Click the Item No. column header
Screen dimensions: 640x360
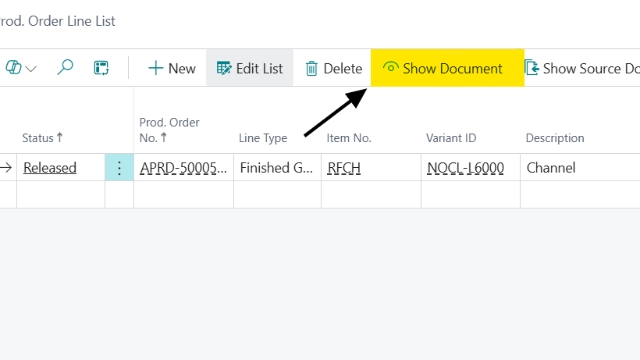click(x=349, y=138)
